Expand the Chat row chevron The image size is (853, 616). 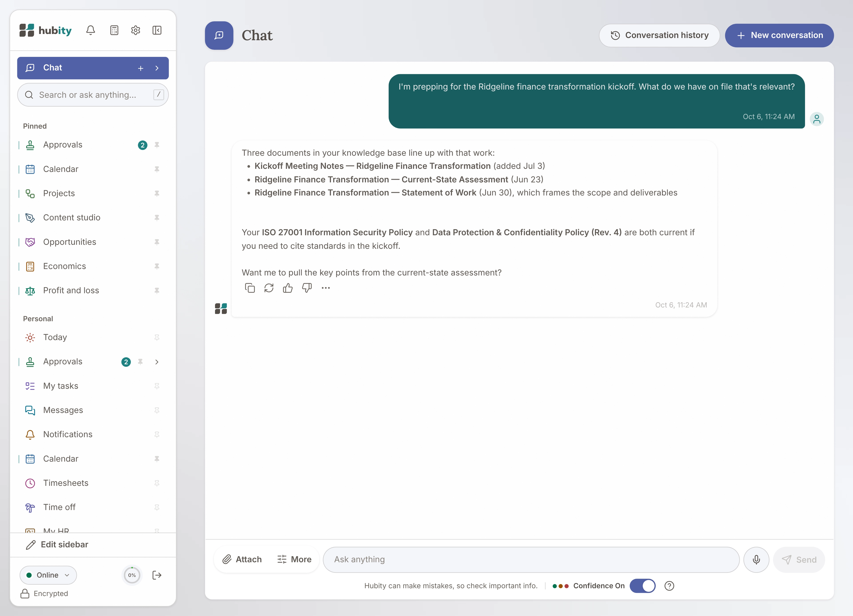(157, 68)
